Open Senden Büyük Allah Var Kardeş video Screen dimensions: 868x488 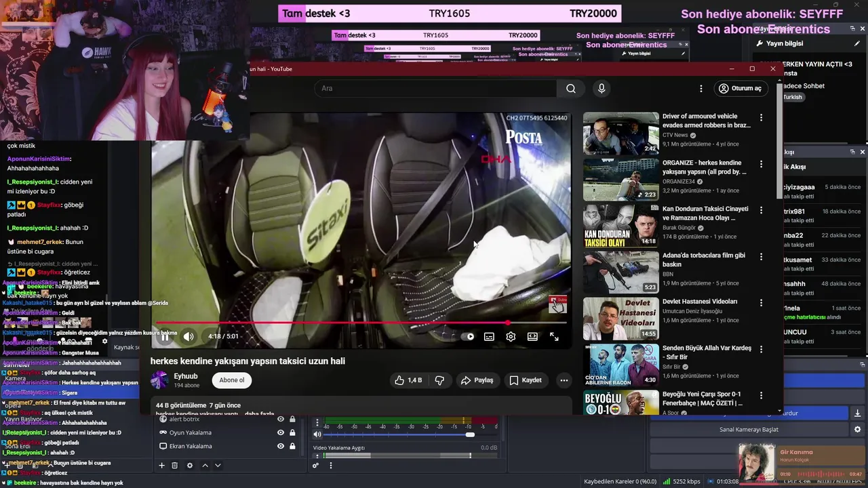pyautogui.click(x=707, y=352)
